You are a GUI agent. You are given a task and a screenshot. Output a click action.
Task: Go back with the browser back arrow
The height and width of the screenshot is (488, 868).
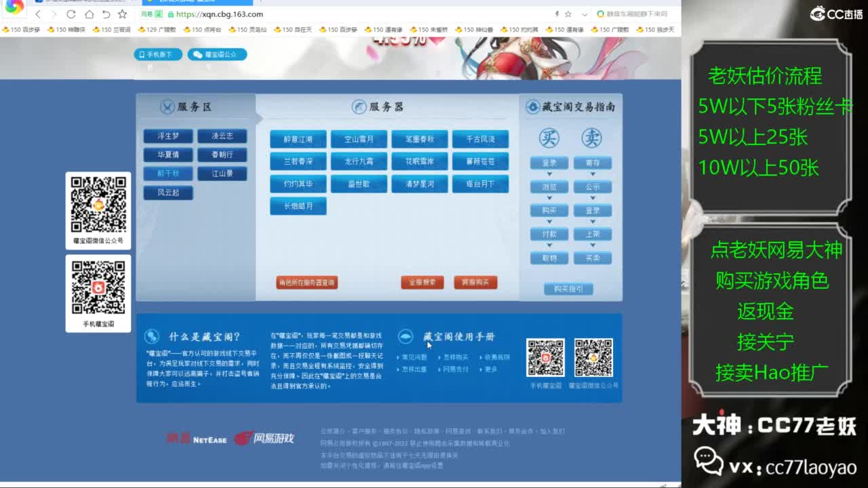(37, 14)
